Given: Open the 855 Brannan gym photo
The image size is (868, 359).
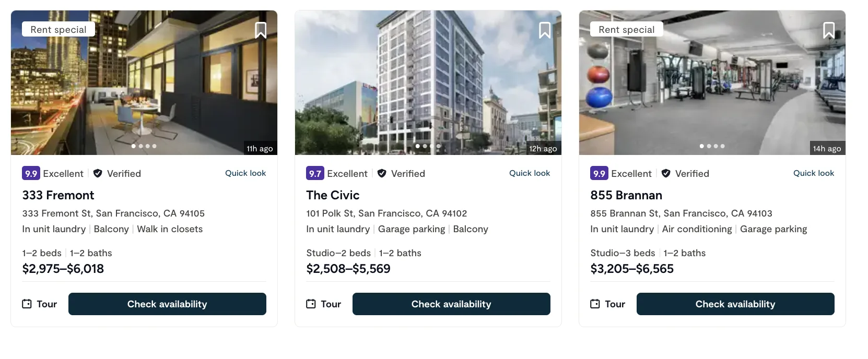Looking at the screenshot, I should tap(711, 82).
